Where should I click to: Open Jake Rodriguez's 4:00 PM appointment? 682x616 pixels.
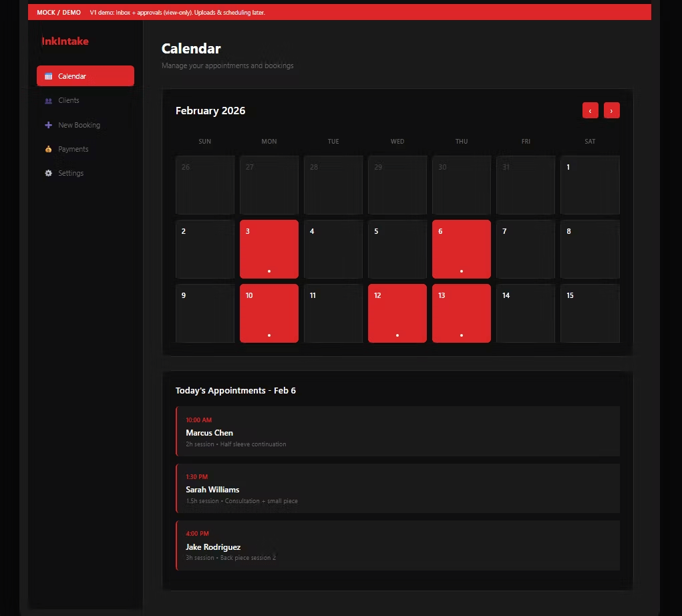(397, 546)
